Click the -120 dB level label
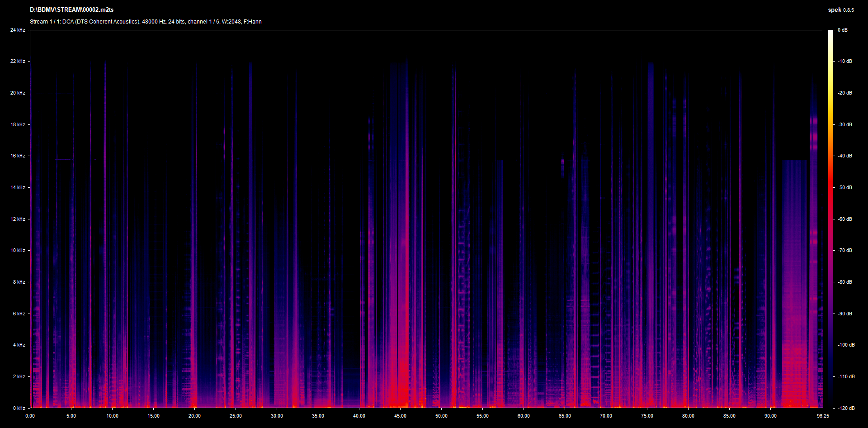The height and width of the screenshot is (428, 868). 846,408
